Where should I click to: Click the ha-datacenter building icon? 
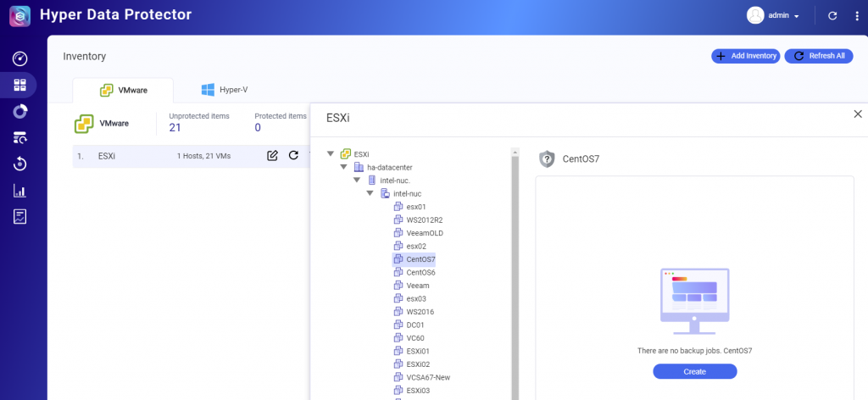(359, 167)
